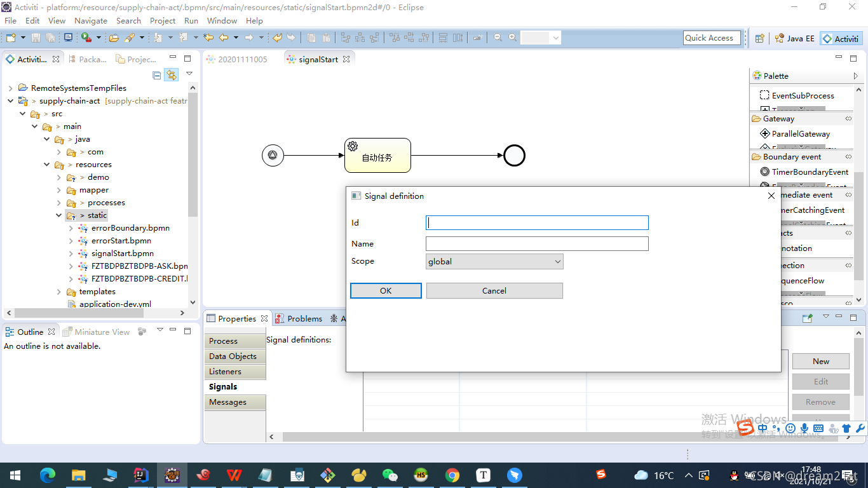Select application-dev.yml file
The image size is (868, 488).
pyautogui.click(x=115, y=304)
